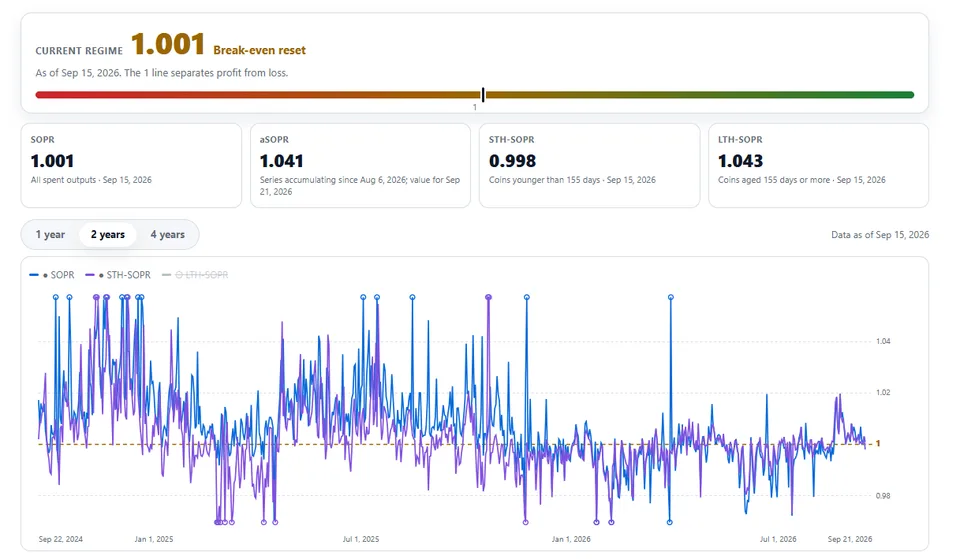Switch chart range to 1 year
This screenshot has width=960, height=559.
(50, 234)
